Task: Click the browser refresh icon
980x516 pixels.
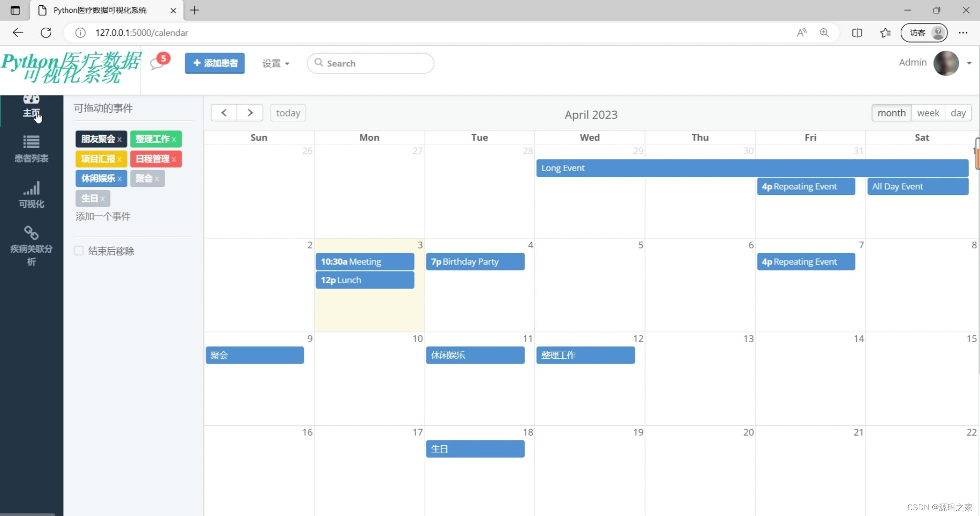Action: point(46,32)
